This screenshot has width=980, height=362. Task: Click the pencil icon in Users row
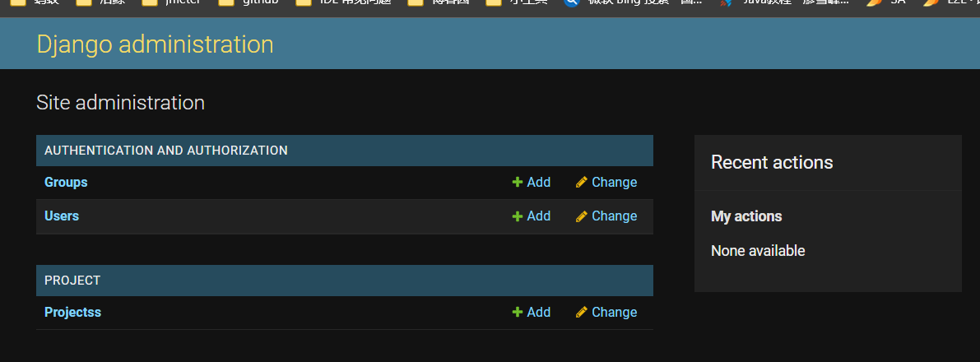click(581, 216)
